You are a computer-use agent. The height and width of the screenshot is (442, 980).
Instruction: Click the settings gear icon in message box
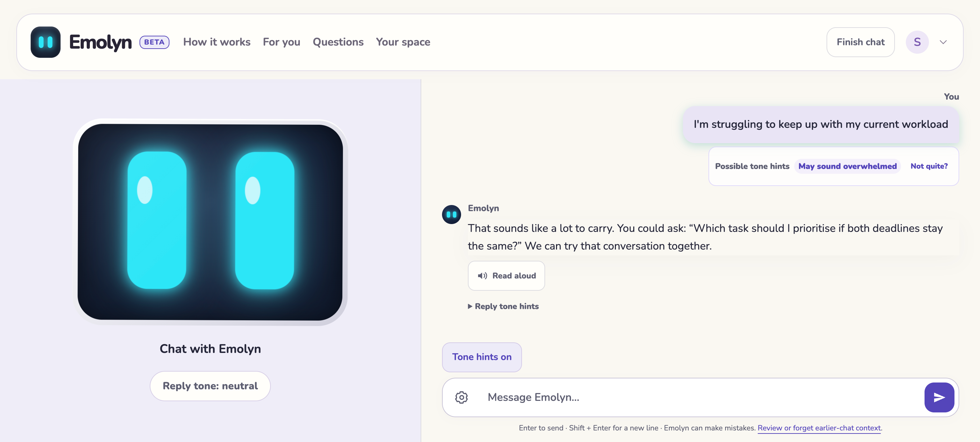(461, 397)
